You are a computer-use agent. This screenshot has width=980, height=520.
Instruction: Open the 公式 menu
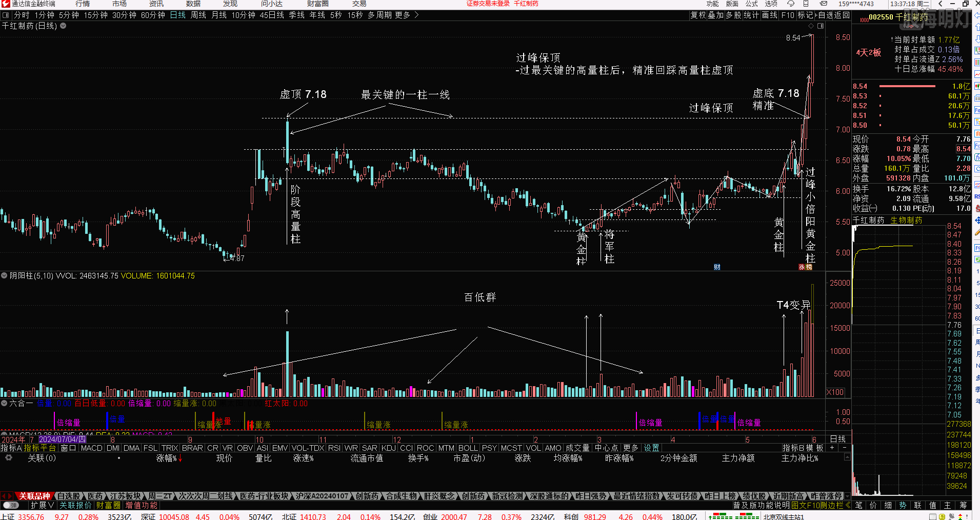(x=752, y=4)
